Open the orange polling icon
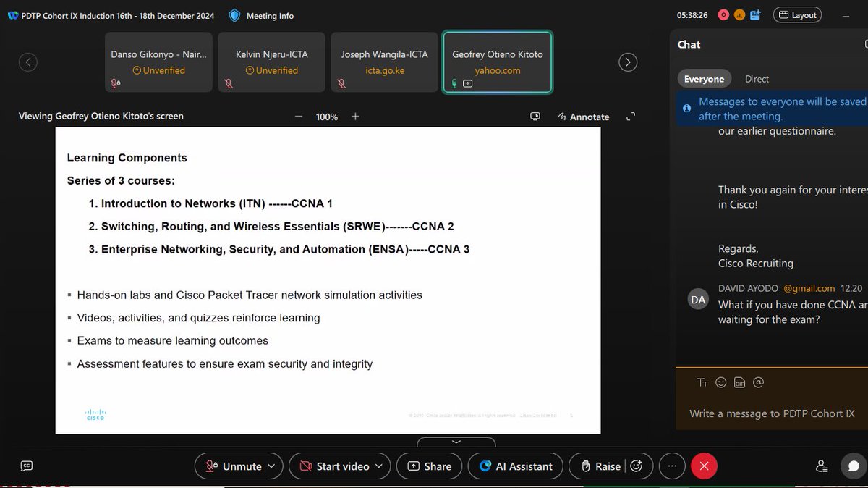Image resolution: width=868 pixels, height=488 pixels. [x=739, y=14]
